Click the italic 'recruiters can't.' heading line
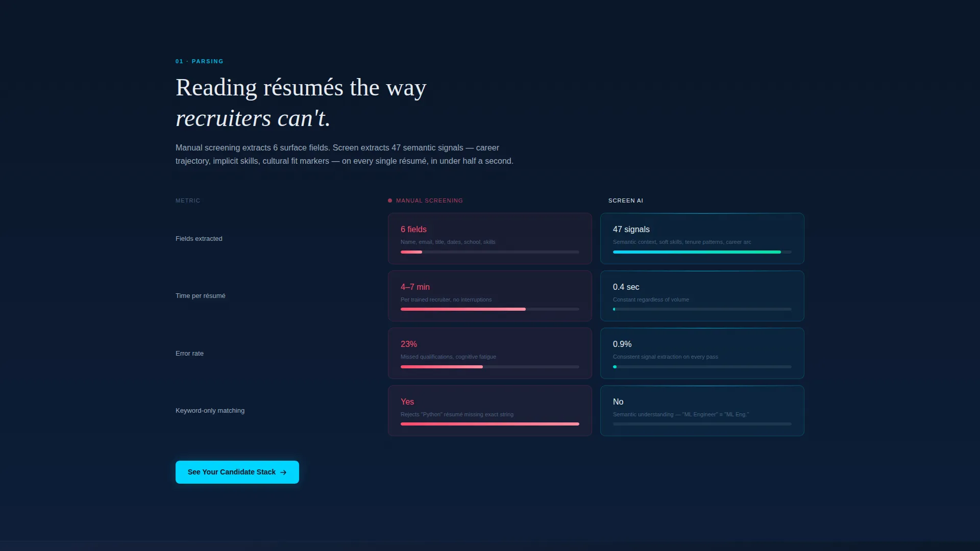Screen dimensions: 980x551 [x=253, y=118]
